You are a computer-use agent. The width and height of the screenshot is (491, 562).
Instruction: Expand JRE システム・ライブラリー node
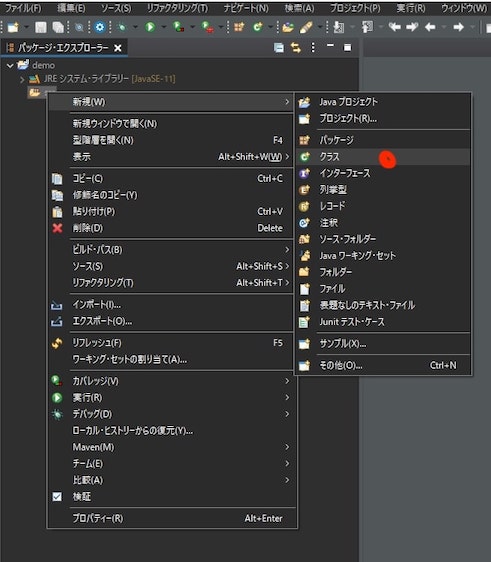pyautogui.click(x=22, y=79)
